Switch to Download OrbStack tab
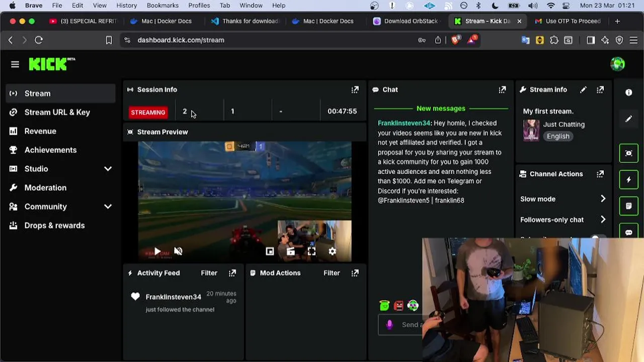Image resolution: width=644 pixels, height=362 pixels. pos(407,21)
